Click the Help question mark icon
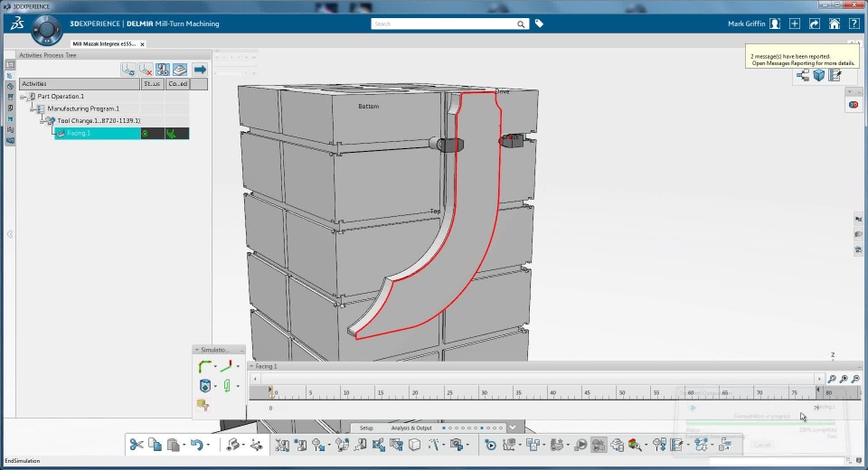Viewport: 868px width, 470px height. [854, 23]
